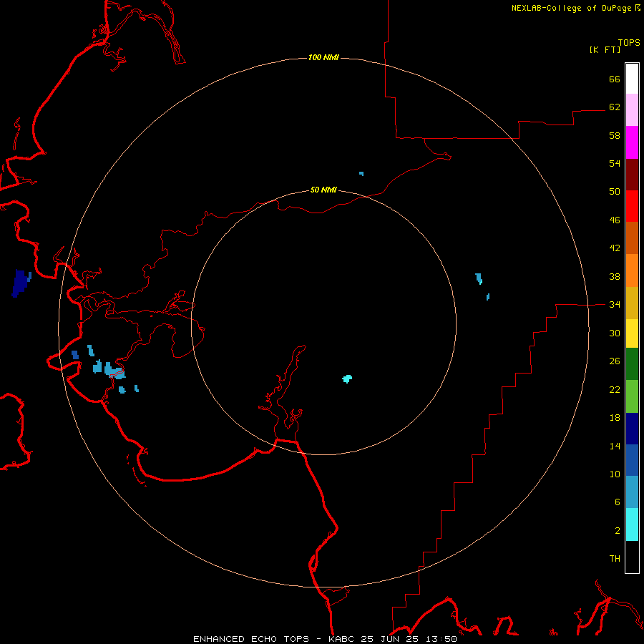
Task: Click the light pink legend swatch
Action: coord(632,110)
